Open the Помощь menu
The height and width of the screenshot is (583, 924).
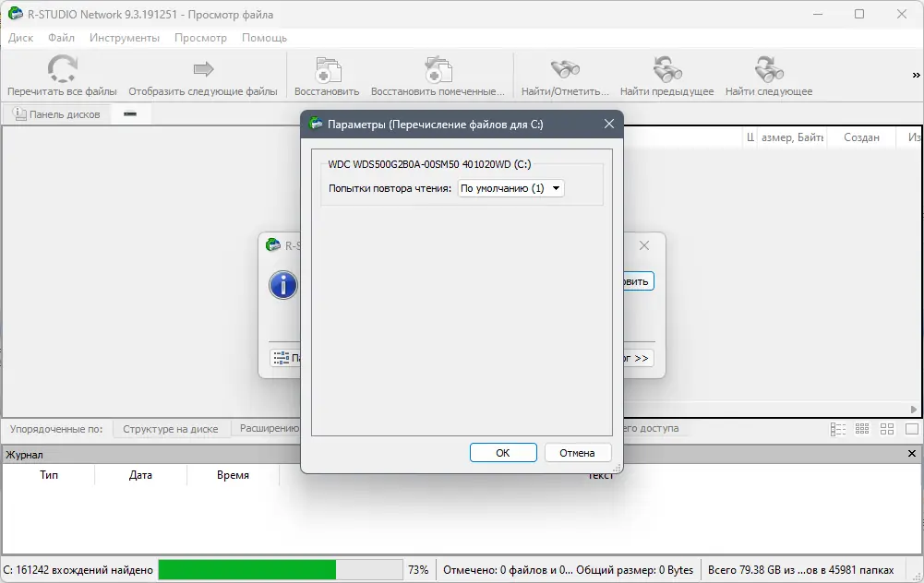pyautogui.click(x=265, y=38)
